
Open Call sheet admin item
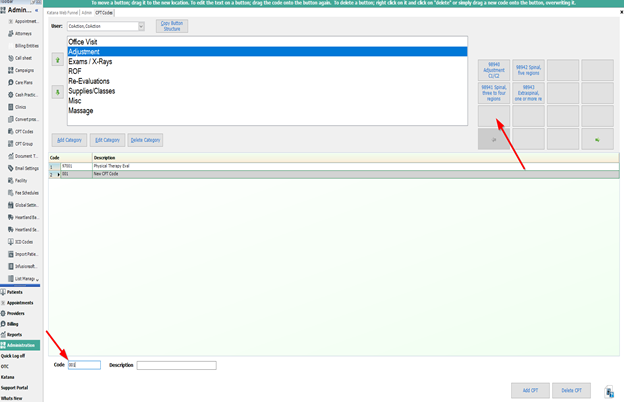click(x=20, y=58)
